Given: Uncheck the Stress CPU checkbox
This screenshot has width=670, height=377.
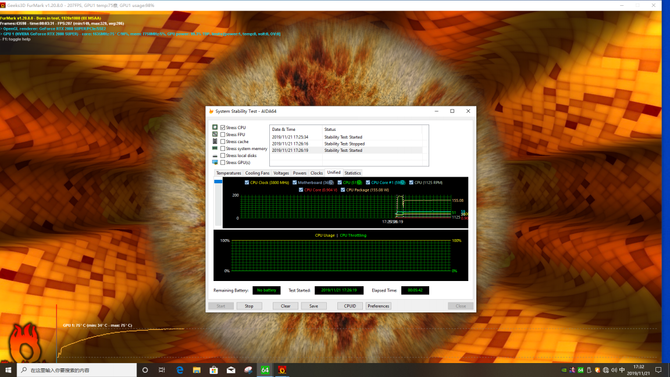Looking at the screenshot, I should pyautogui.click(x=223, y=127).
